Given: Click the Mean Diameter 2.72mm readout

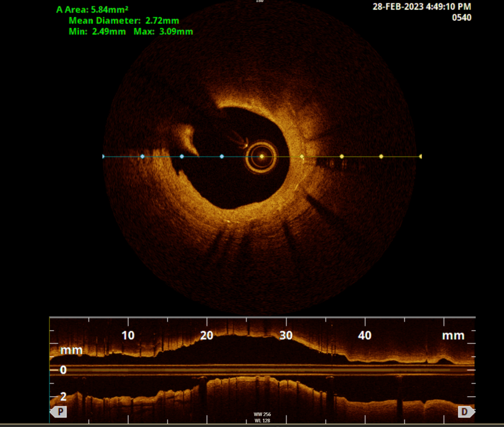Looking at the screenshot, I should 124,21.
